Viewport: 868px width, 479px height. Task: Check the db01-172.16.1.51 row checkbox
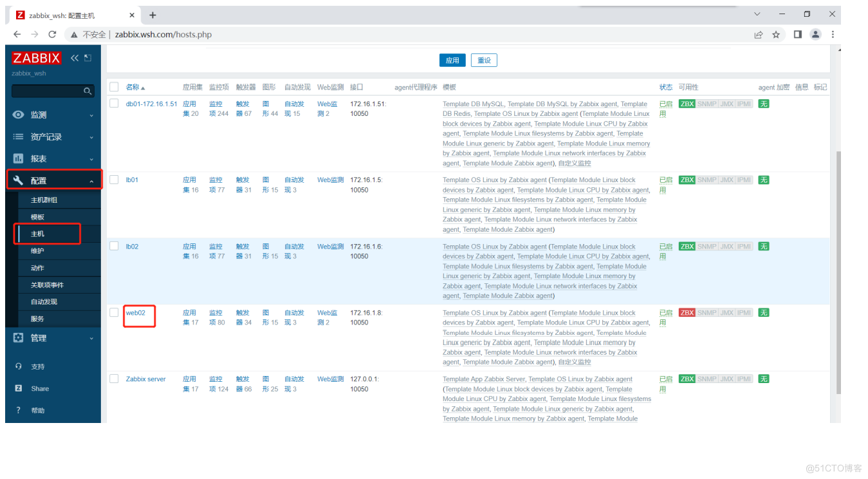tap(114, 104)
